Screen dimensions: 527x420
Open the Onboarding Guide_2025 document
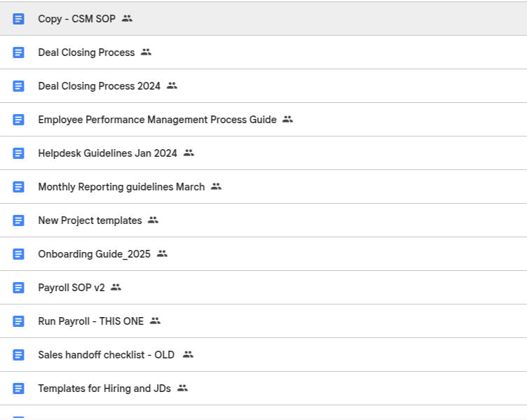pos(94,254)
